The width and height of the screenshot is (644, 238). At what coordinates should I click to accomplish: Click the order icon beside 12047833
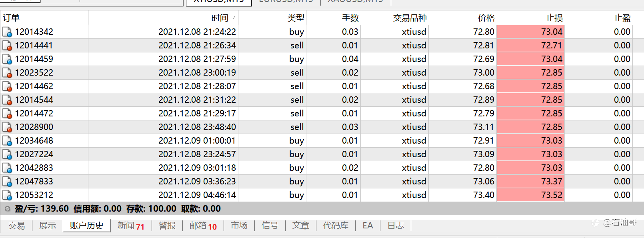click(7, 182)
